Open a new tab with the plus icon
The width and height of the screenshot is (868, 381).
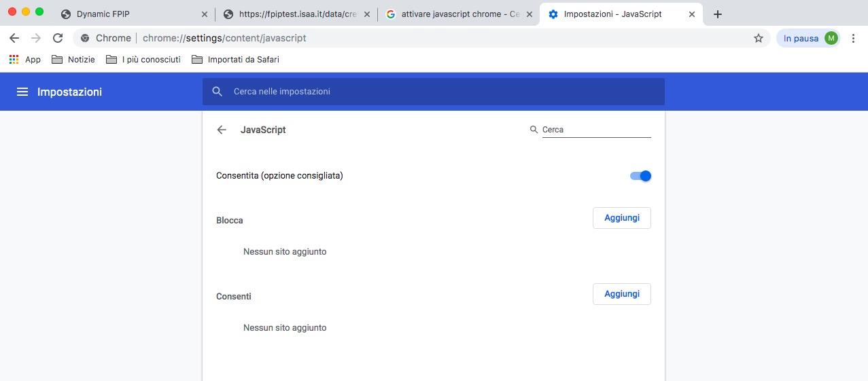[x=717, y=14]
